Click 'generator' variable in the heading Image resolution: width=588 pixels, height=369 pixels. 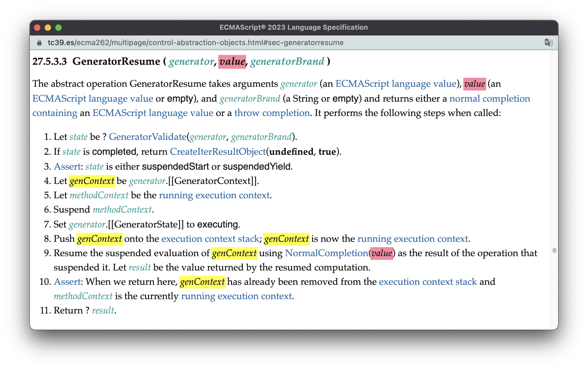(x=191, y=62)
